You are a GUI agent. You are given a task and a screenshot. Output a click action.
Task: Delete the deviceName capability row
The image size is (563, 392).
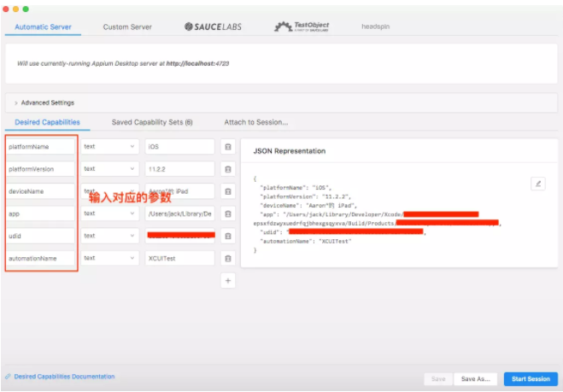click(227, 191)
